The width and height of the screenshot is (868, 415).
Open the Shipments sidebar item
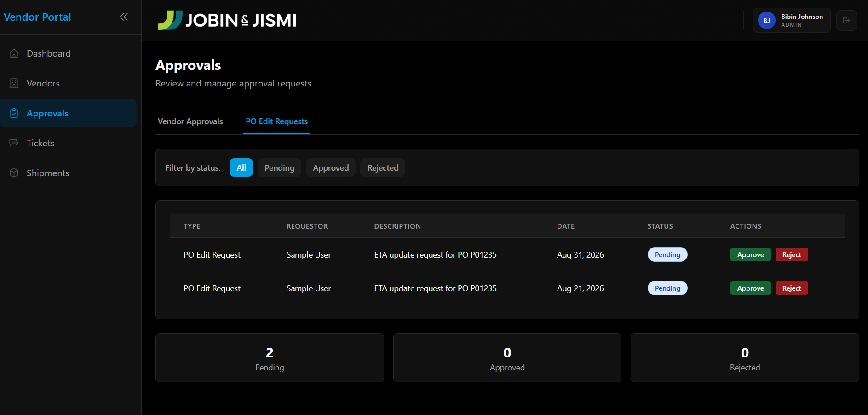tap(68, 173)
